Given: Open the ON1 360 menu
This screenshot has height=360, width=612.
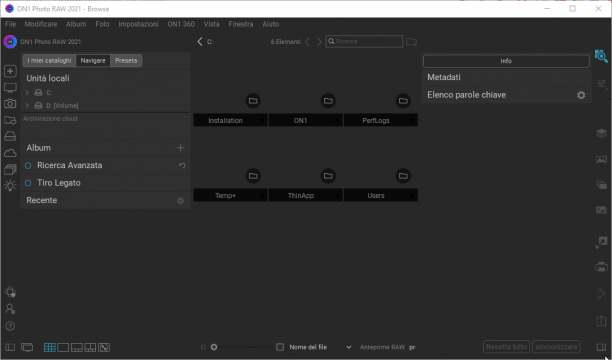Looking at the screenshot, I should (x=181, y=24).
